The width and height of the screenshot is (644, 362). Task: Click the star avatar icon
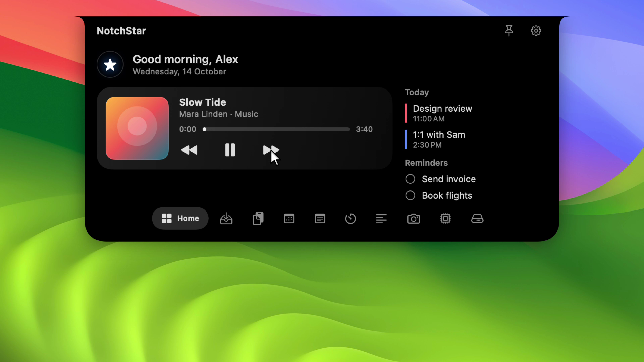[110, 64]
